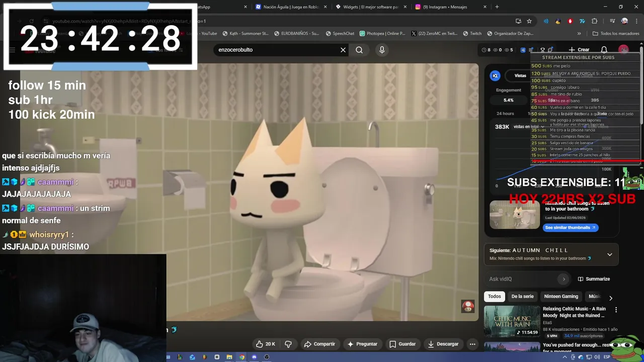This screenshot has width=644, height=362.
Task: Click the Crear button
Action: 579,50
